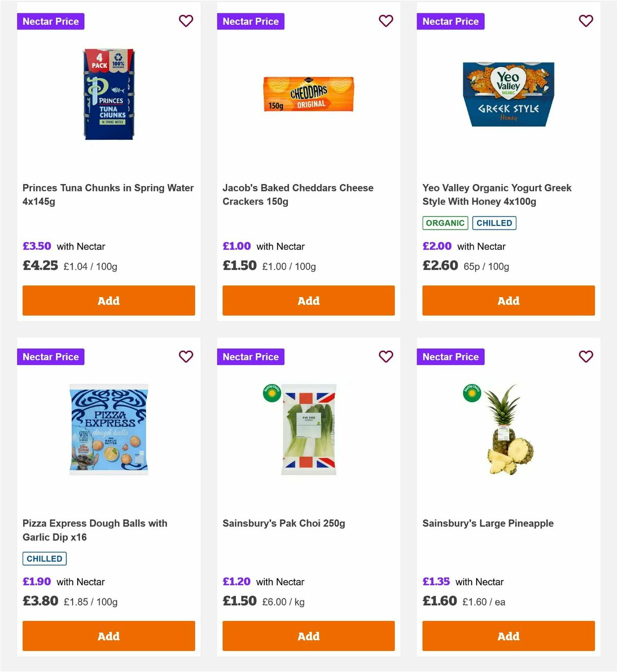This screenshot has height=672, width=617.
Task: Add Princes Tuna Chunks to the trolley
Action: [108, 300]
